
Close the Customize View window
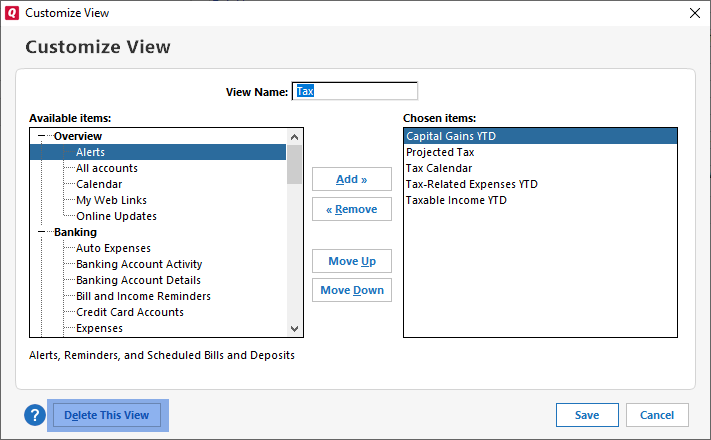click(x=694, y=13)
